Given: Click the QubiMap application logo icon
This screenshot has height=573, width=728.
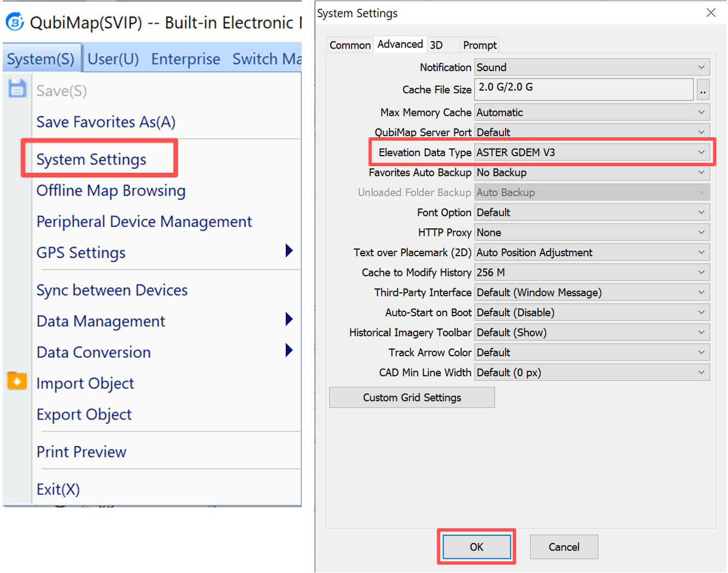Looking at the screenshot, I should (15, 22).
